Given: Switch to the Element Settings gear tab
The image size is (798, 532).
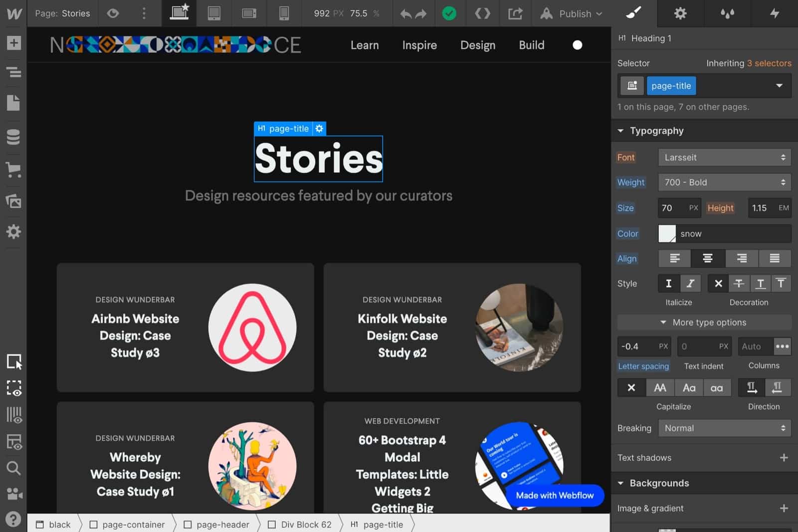Looking at the screenshot, I should (x=680, y=13).
